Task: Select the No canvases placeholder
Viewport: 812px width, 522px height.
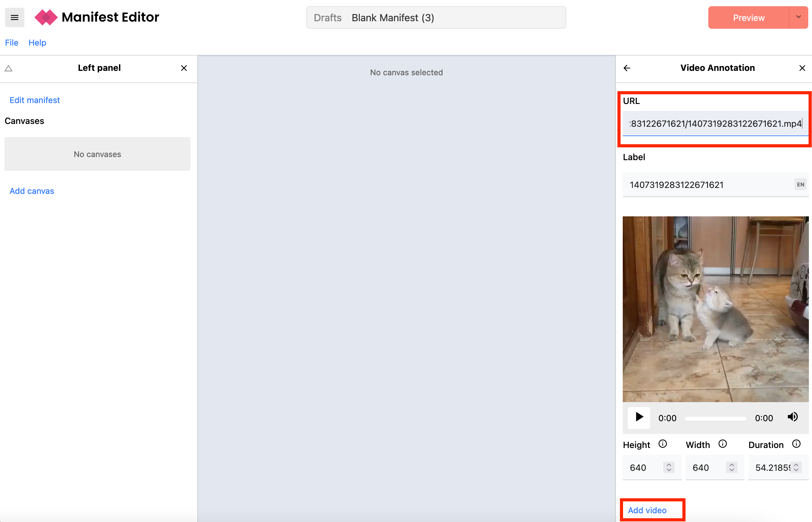Action: 97,154
